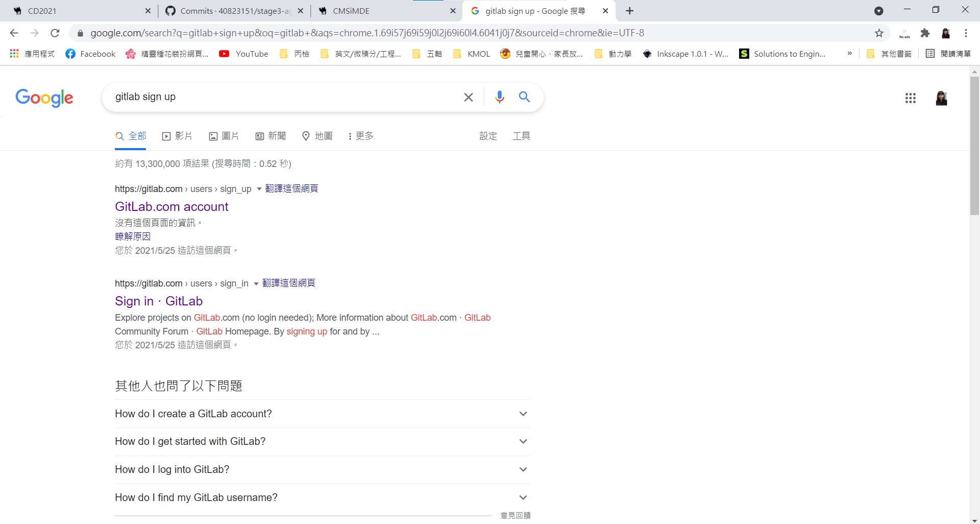Open the Inkscape 1.0.1 bookmark
Viewport: 980px width, 524px height.
[685, 54]
